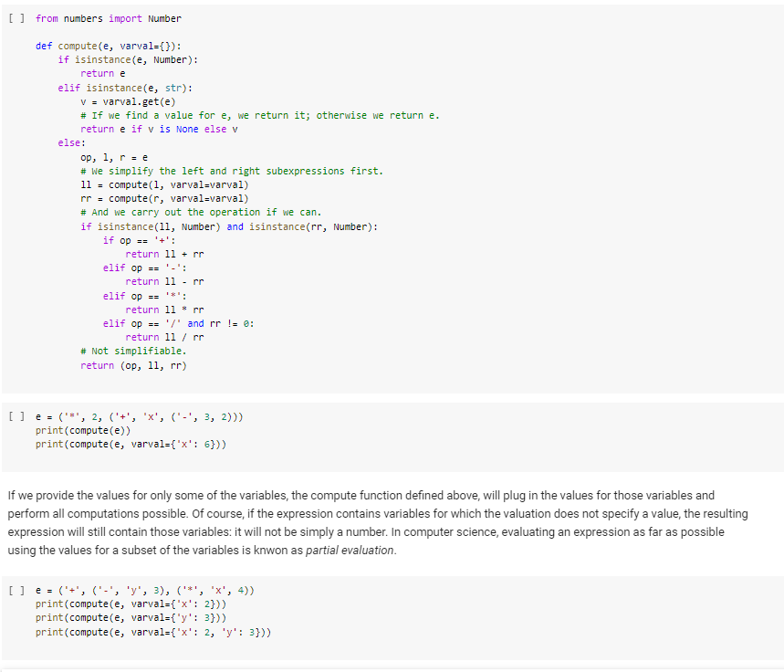Click the 'op, l, r = e' line

coord(114,158)
